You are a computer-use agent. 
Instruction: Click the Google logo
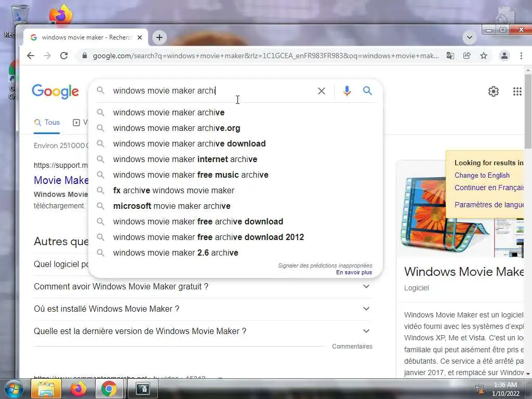click(55, 91)
